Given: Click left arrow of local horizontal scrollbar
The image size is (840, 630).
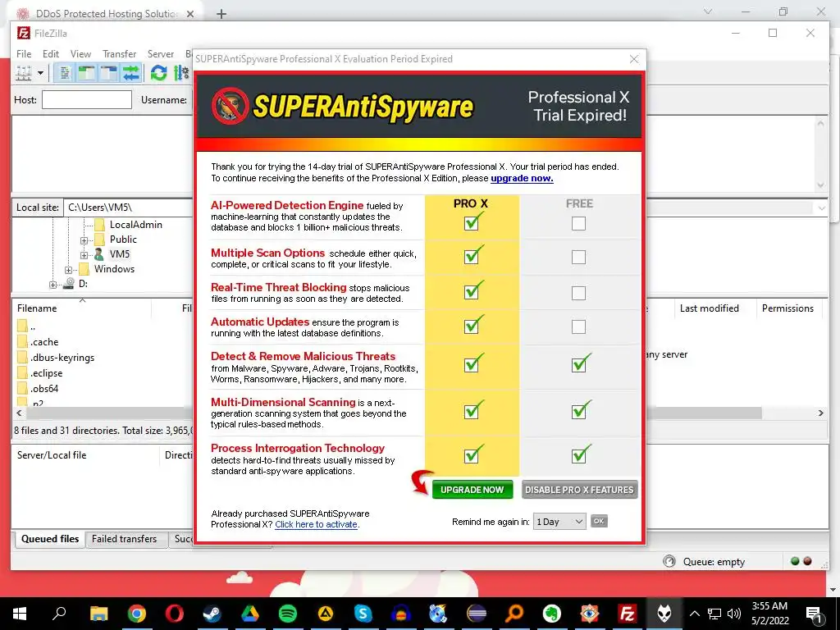Looking at the screenshot, I should [x=20, y=413].
